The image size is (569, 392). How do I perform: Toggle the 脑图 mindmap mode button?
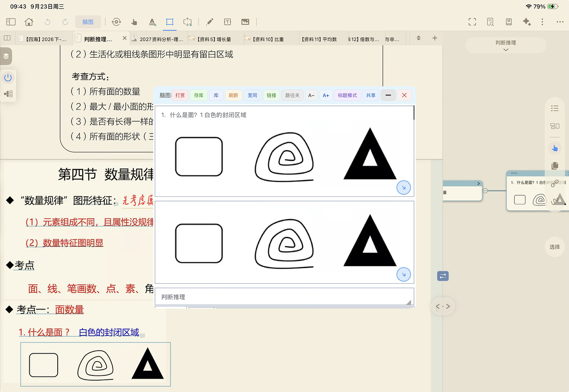pyautogui.click(x=88, y=22)
